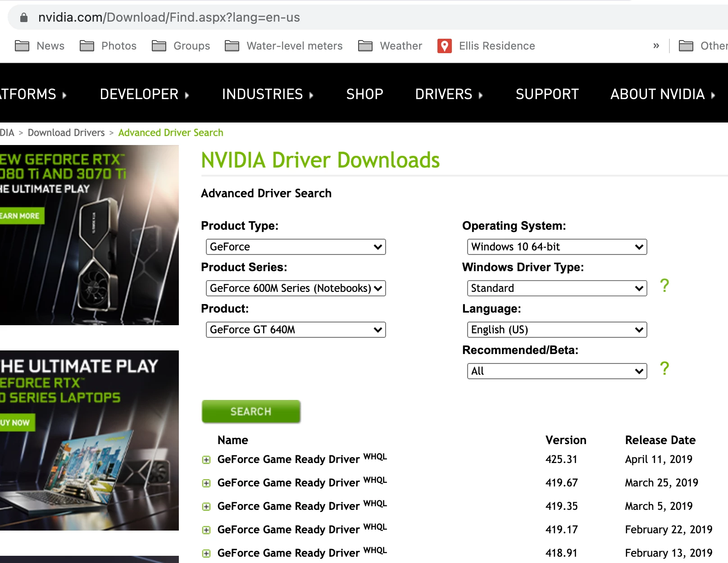728x563 pixels.
Task: Open the DEVELOPER navigation menu
Action: point(144,94)
